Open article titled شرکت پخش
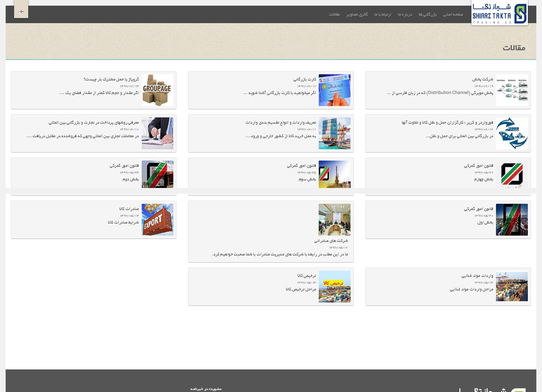Viewport: 542px width, 392px height. (x=482, y=79)
